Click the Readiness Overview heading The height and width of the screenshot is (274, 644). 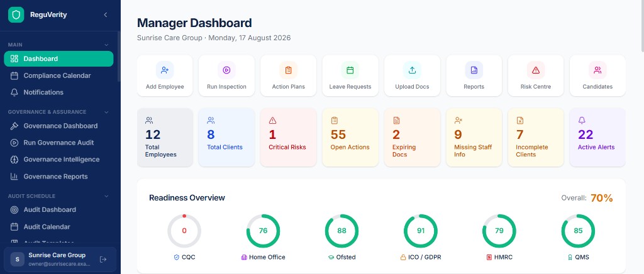pyautogui.click(x=187, y=198)
